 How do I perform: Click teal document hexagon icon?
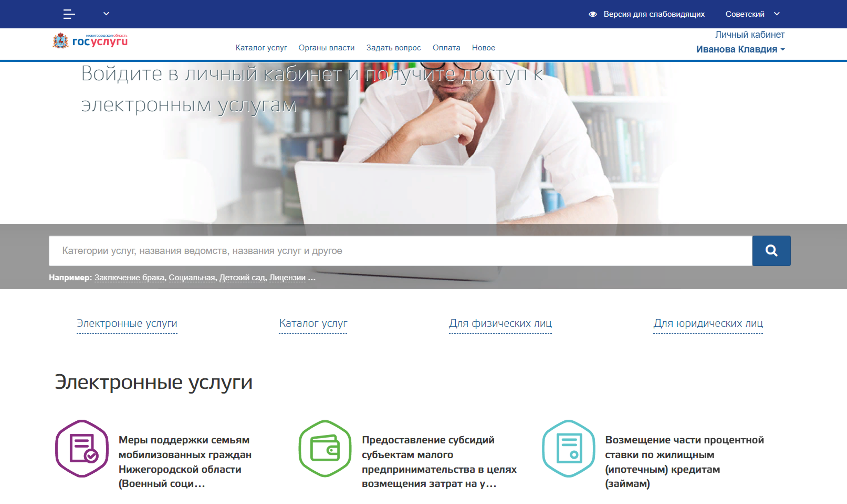(568, 448)
